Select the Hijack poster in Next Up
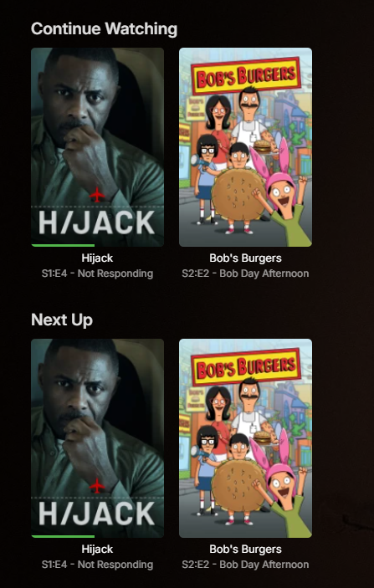 97,438
